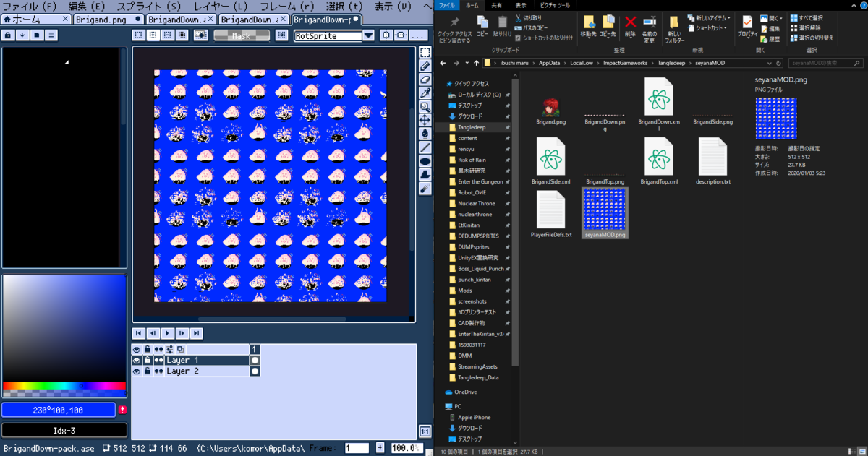
Task: Click the delete icon in Explorer ribbon
Action: click(x=630, y=22)
